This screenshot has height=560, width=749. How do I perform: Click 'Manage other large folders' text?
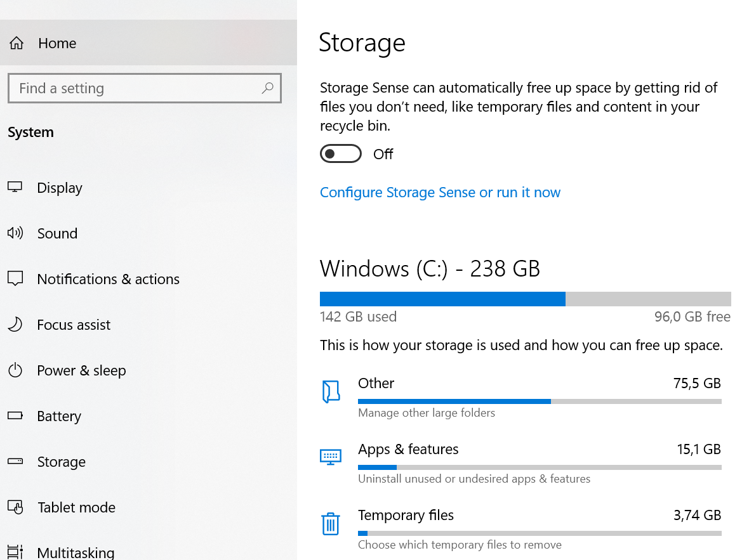click(427, 413)
